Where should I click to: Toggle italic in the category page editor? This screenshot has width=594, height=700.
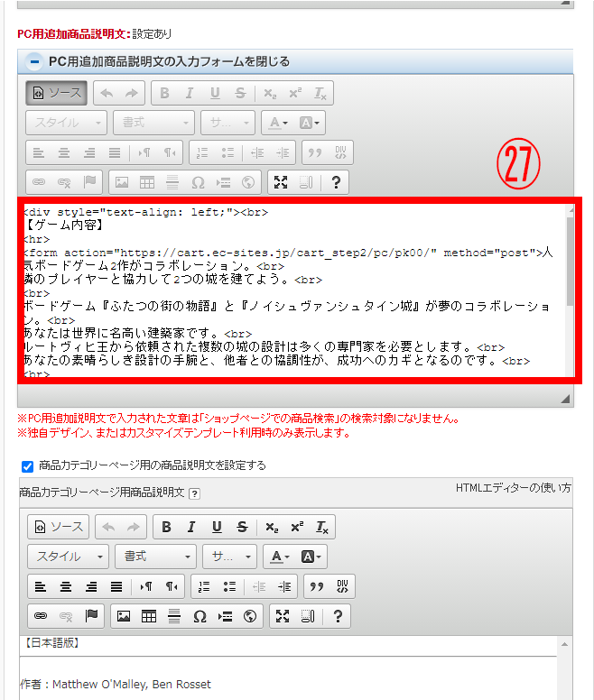tap(191, 527)
